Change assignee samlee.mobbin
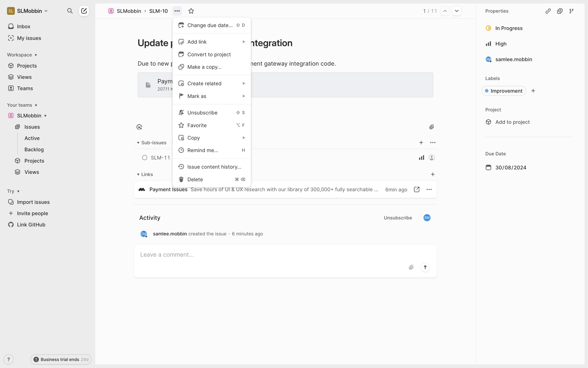Image resolution: width=588 pixels, height=368 pixels. pos(509,59)
